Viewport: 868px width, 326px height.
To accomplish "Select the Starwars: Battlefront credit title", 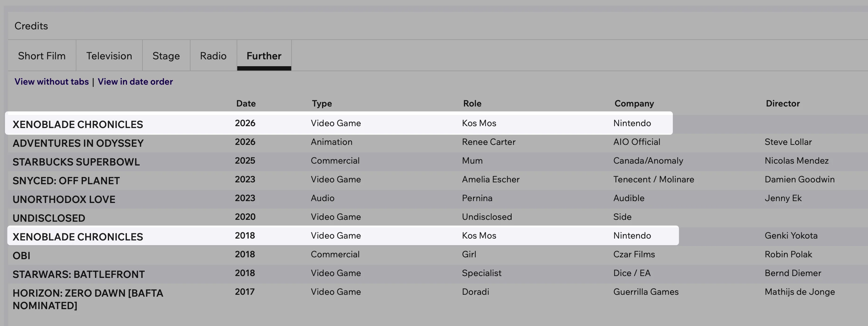I will [79, 274].
